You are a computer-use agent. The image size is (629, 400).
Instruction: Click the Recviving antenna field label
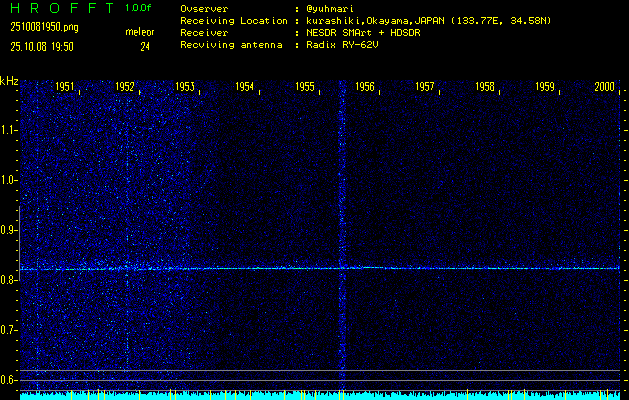[x=231, y=45]
